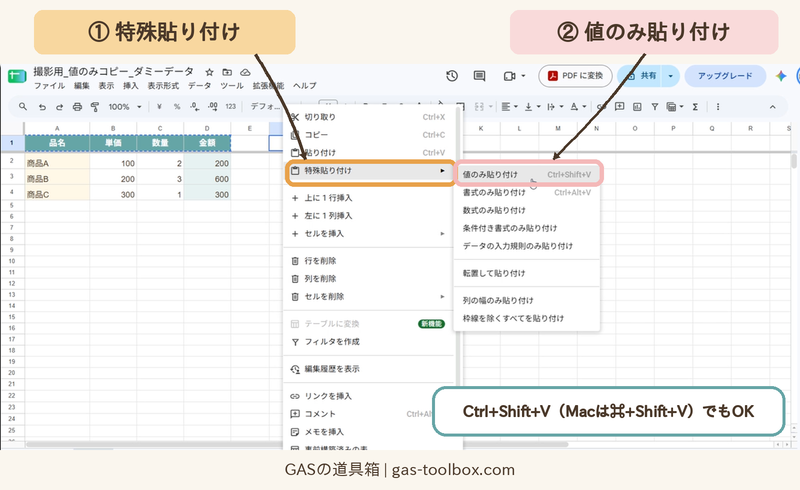Open the 特殊貼り付け submenu entry
The height and width of the screenshot is (490, 800).
point(370,171)
